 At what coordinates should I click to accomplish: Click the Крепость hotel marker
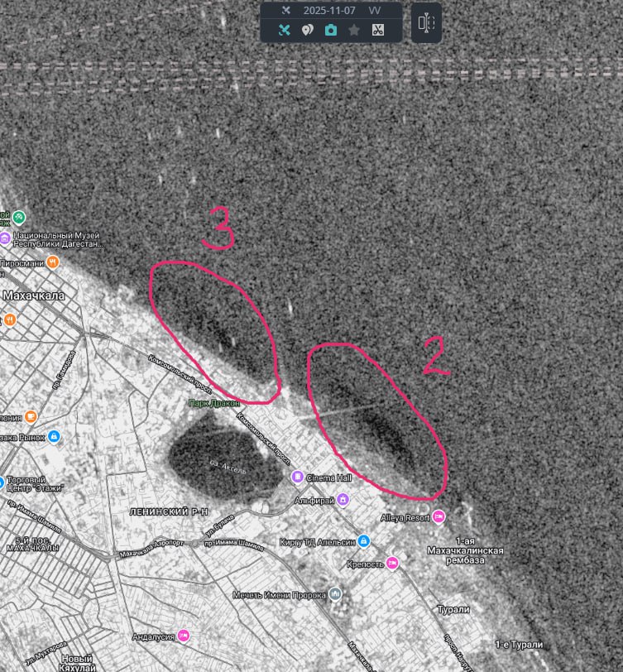[393, 563]
